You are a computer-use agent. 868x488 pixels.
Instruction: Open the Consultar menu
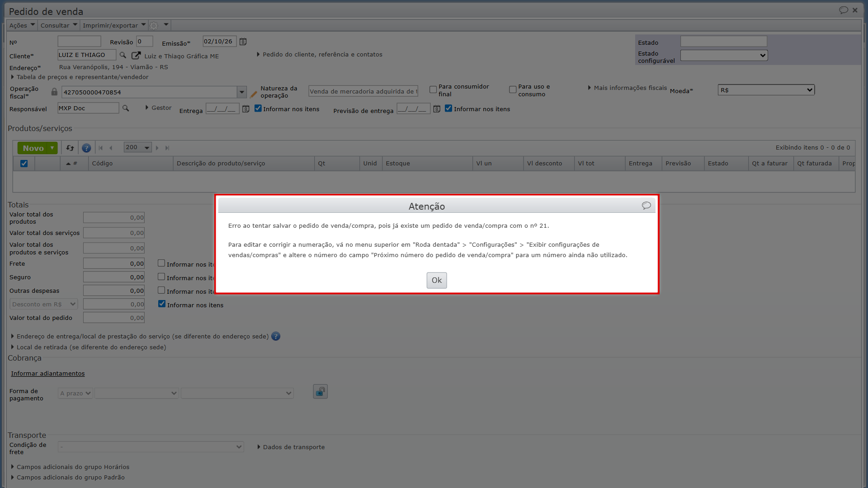pyautogui.click(x=59, y=25)
